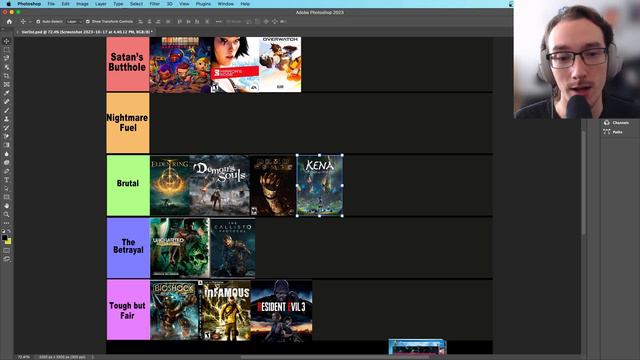640x360 pixels.
Task: Select the Zoom tool
Action: [x=7, y=214]
